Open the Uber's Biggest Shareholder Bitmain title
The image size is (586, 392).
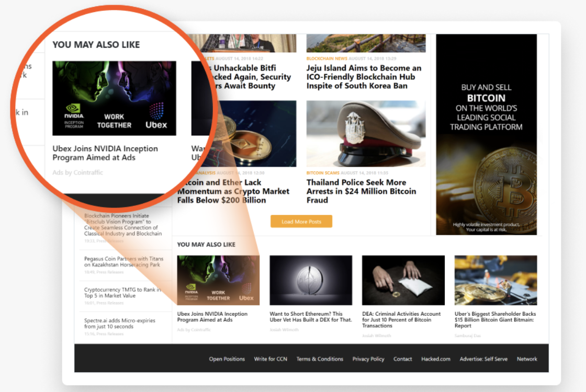(x=495, y=320)
